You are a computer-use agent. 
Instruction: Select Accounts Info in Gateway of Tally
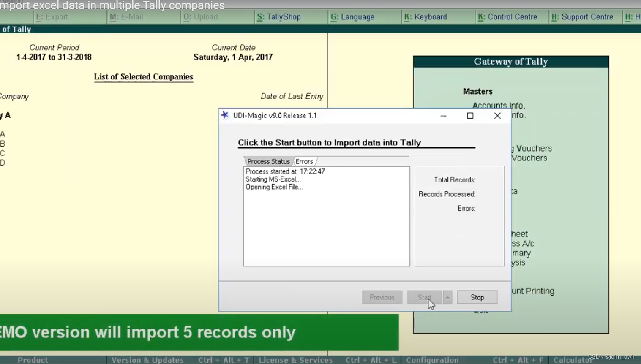click(499, 106)
